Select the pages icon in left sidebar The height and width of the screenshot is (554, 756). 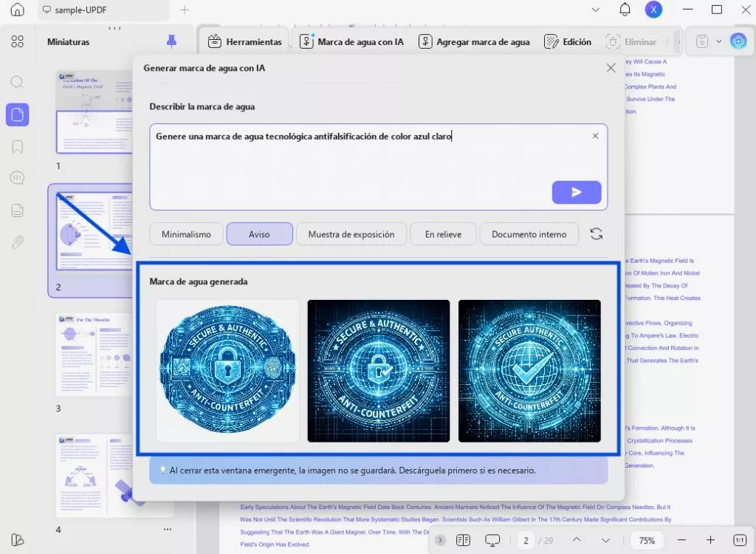(18, 114)
